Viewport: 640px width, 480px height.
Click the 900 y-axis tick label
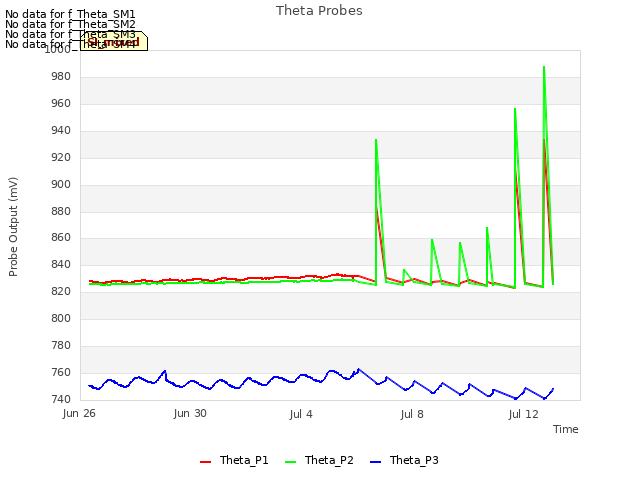(61, 184)
